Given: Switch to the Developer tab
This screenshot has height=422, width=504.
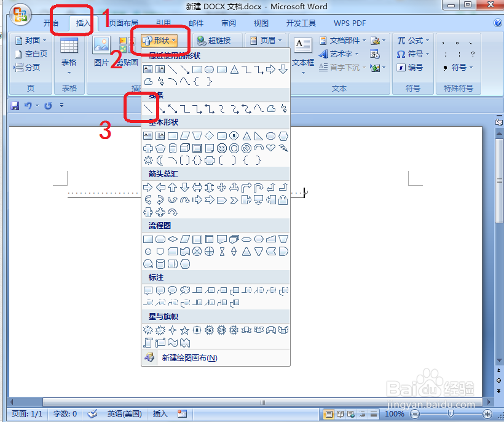Looking at the screenshot, I should pyautogui.click(x=301, y=23).
